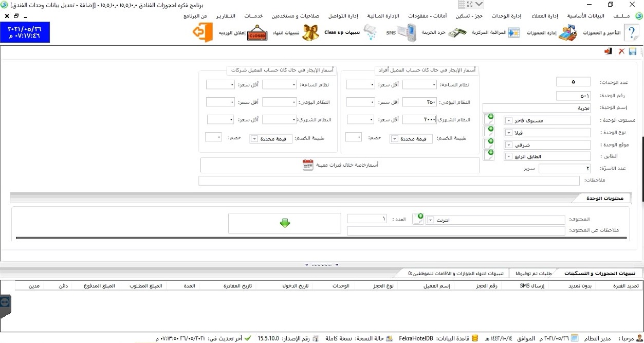The image size is (644, 343).
Task: Expand the مستوى الوحدة dropdown
Action: click(508, 120)
